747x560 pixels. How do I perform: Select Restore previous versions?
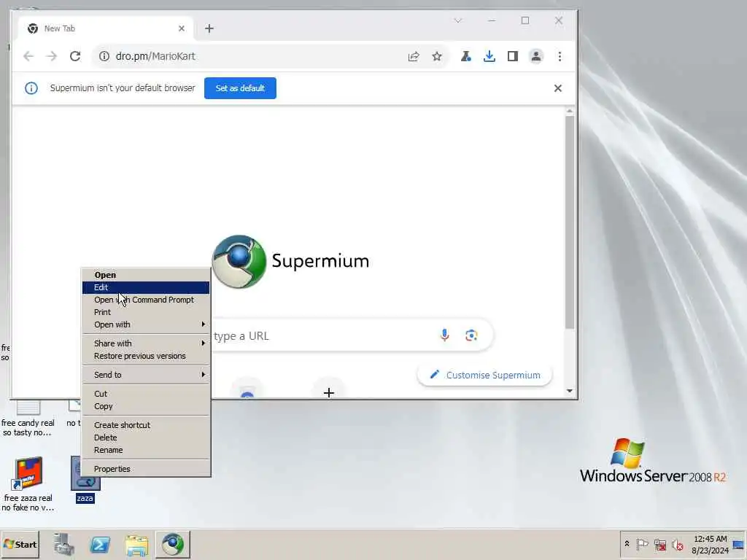tap(146, 356)
